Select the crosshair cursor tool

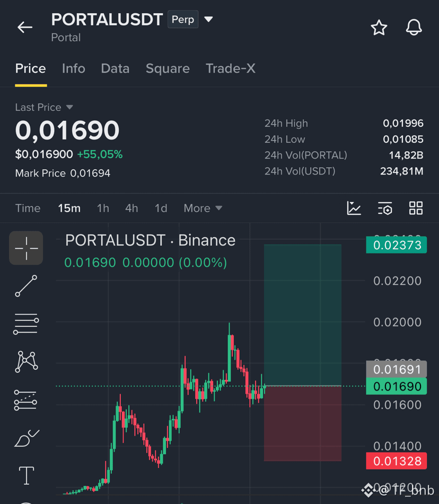[26, 248]
